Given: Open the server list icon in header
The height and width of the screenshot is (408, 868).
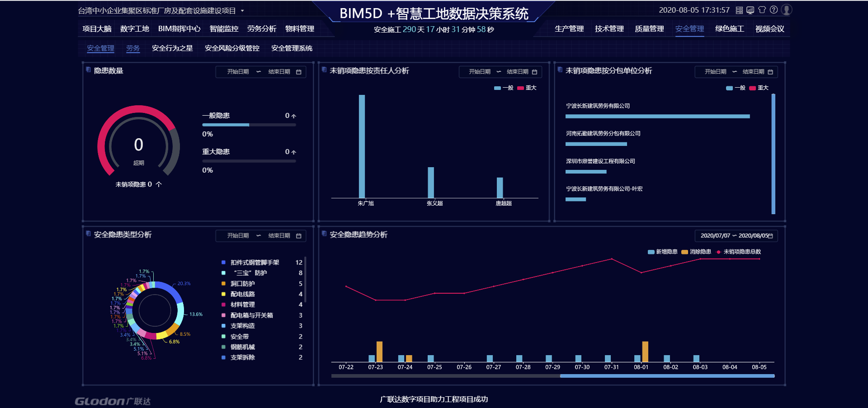Looking at the screenshot, I should 739,10.
